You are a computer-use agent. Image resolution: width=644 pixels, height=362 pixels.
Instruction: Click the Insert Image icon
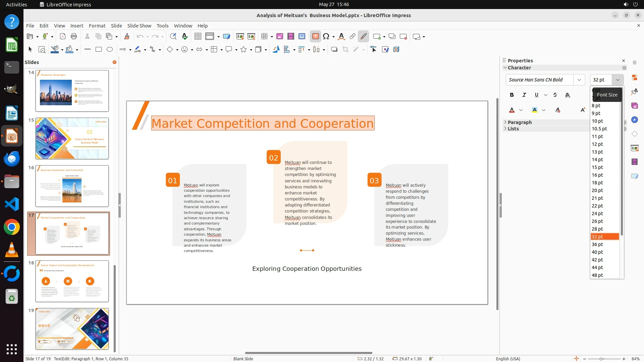coord(280,37)
